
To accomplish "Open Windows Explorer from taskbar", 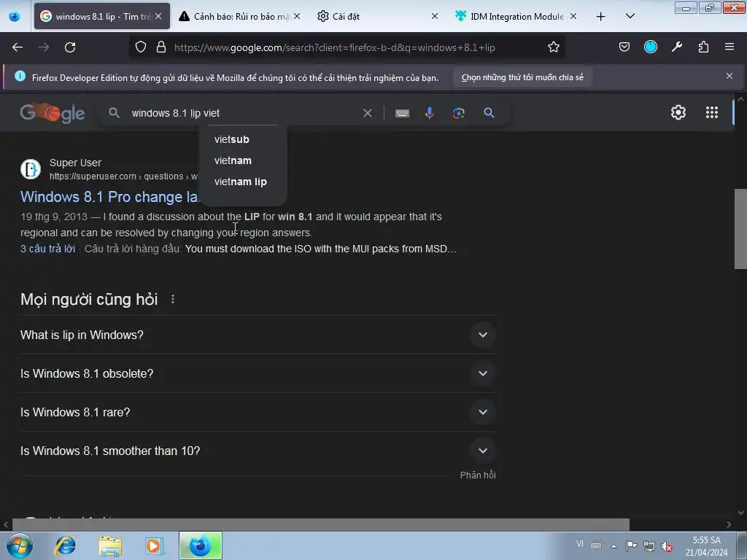I will (x=110, y=545).
